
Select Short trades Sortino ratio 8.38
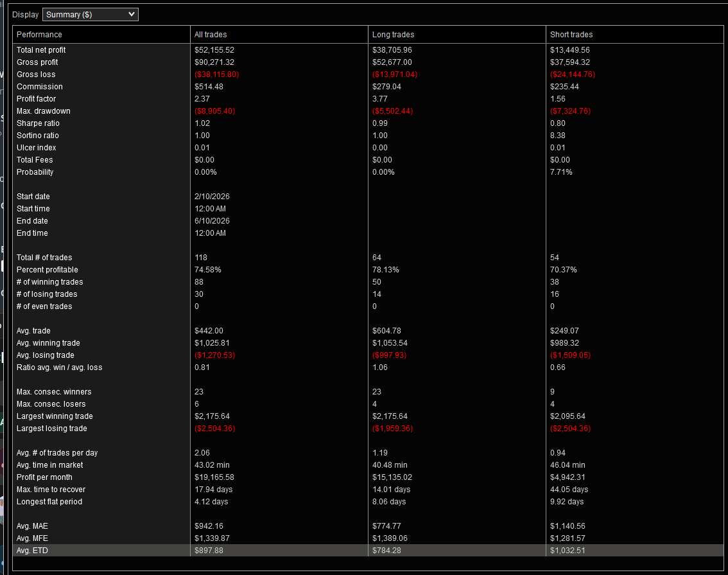pyautogui.click(x=558, y=135)
